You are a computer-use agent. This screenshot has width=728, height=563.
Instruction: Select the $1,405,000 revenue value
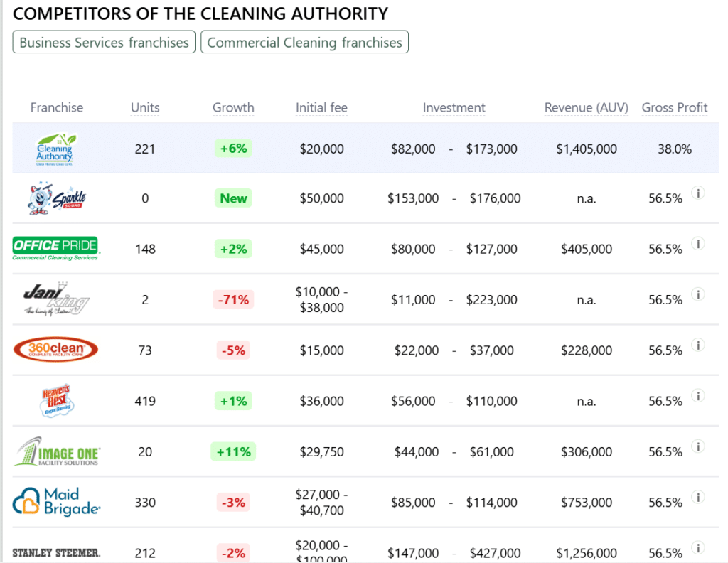point(587,149)
